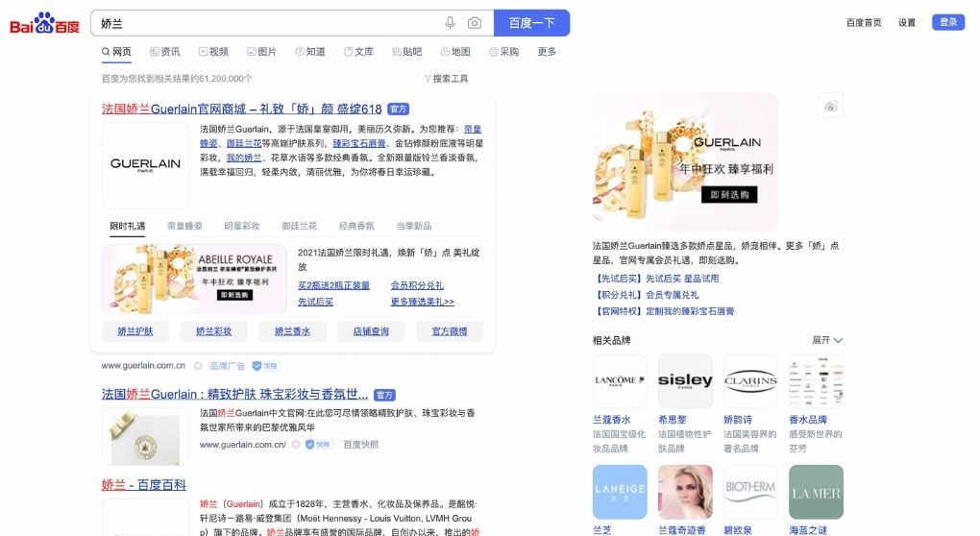980x536 pixels.
Task: Open the 我的娇兰 inline link
Action: click(244, 158)
